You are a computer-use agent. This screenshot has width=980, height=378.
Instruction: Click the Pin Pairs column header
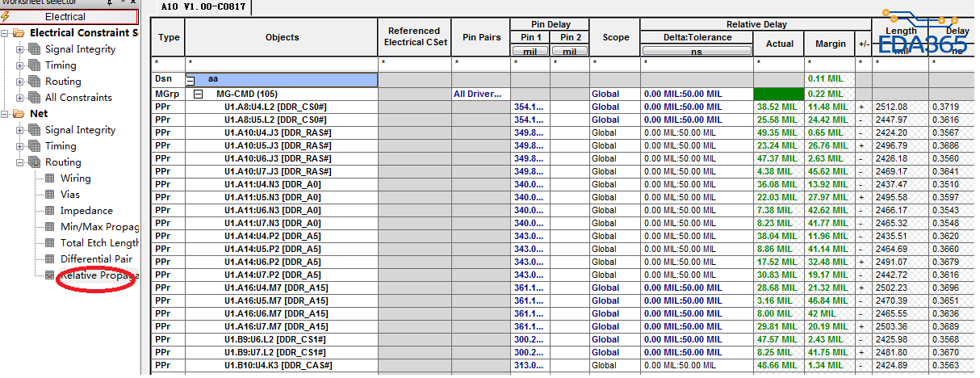click(x=481, y=37)
